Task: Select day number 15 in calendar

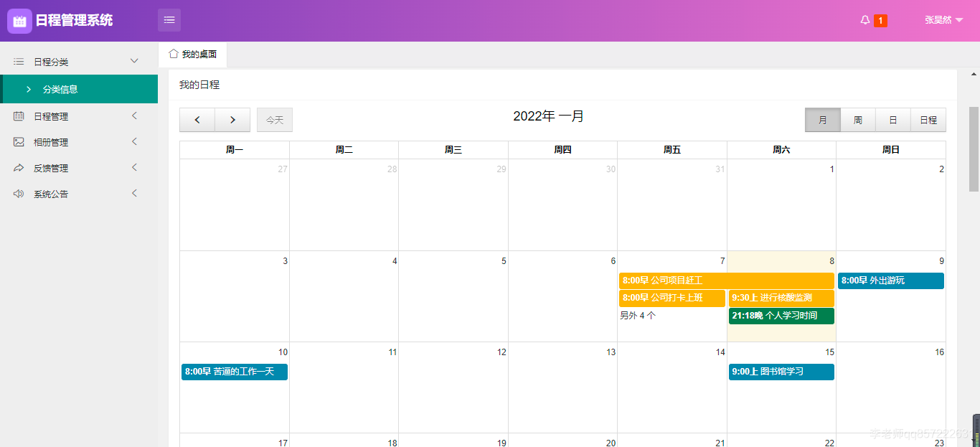Action: pos(829,352)
